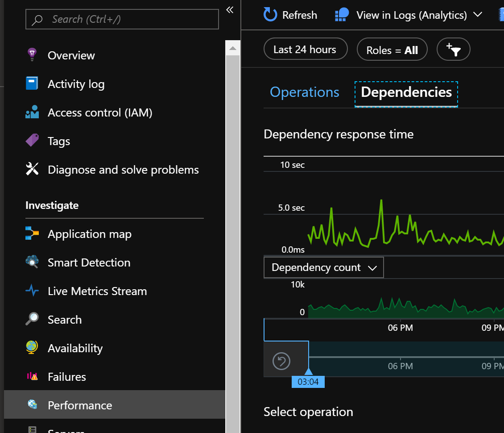Collapse the sidebar with the double chevron
Image resolution: width=504 pixels, height=433 pixels.
[x=229, y=10]
